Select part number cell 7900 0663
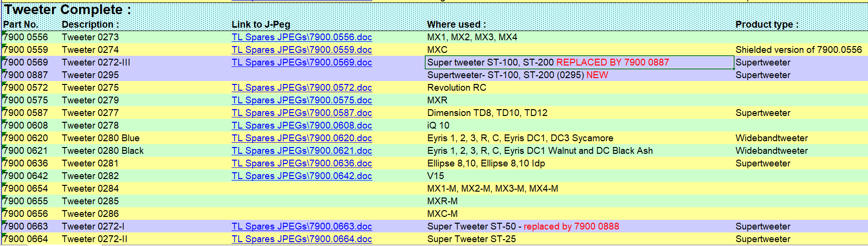 pyautogui.click(x=26, y=227)
